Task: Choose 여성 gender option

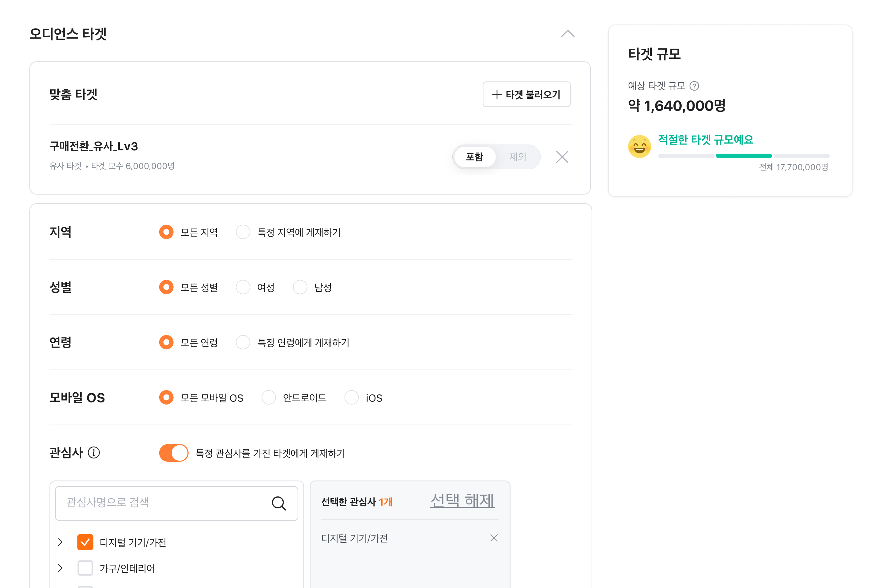Action: click(x=243, y=287)
